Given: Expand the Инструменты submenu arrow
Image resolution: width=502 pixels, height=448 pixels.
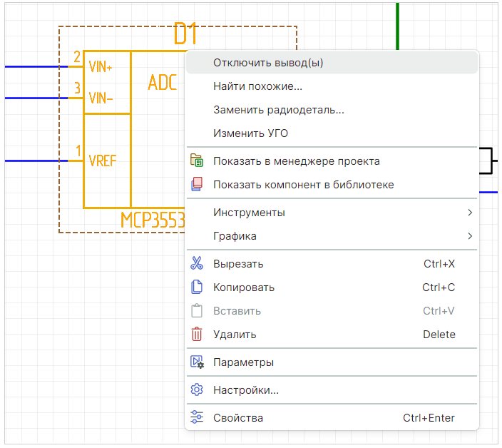Looking at the screenshot, I should click(469, 213).
